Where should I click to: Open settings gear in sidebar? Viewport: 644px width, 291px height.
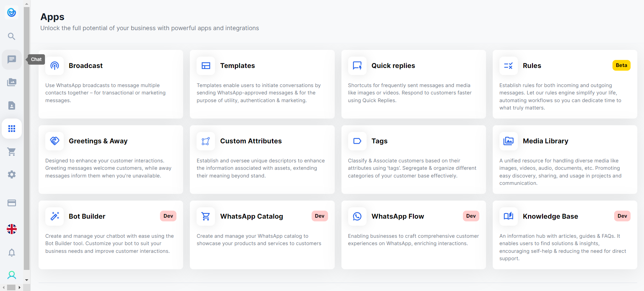tap(12, 174)
